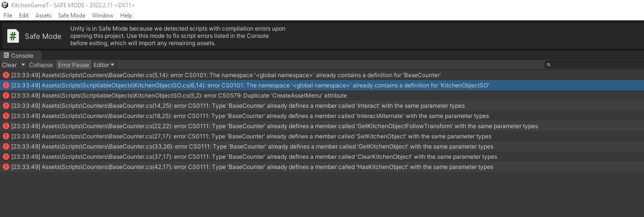Click error icon of 'InteractAlternate' row
This screenshot has height=217, width=644.
(6, 116)
